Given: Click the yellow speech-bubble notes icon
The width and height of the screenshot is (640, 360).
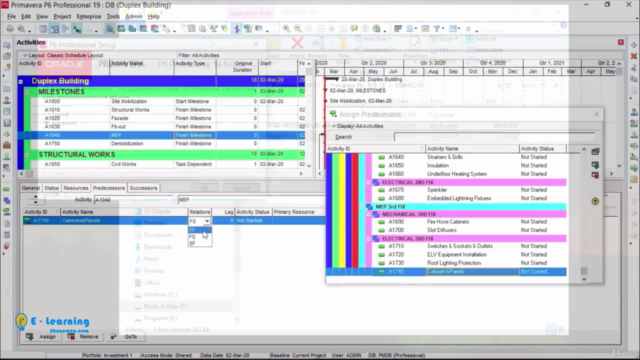Looking at the screenshot, I should (x=354, y=29).
